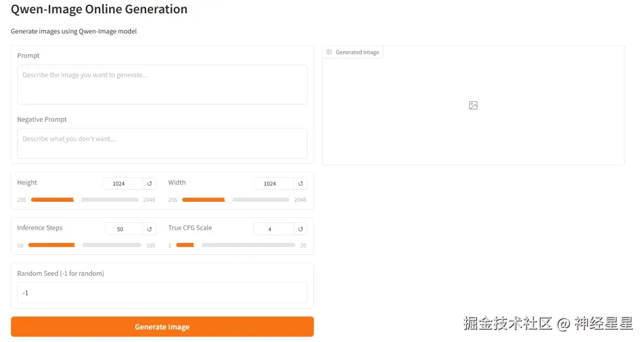Reset the Width value to default
The image size is (644, 342).
point(301,184)
